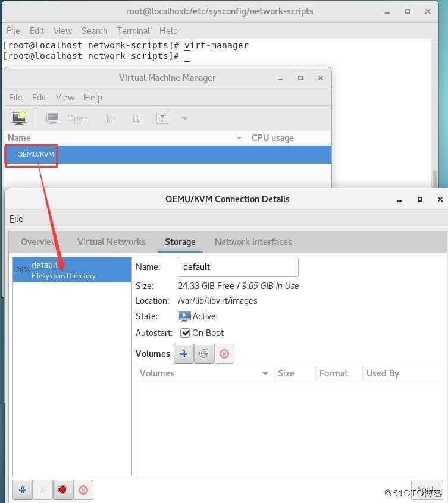Create a new virtual machine icon

(x=19, y=118)
